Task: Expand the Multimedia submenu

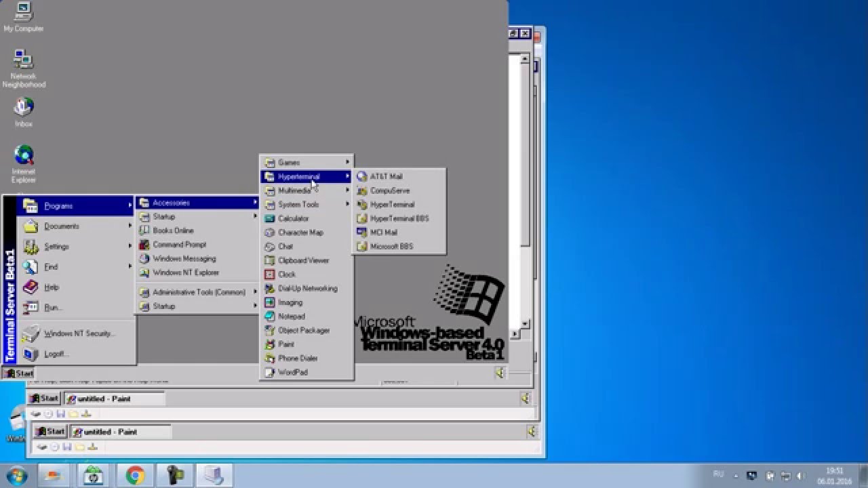Action: (307, 190)
